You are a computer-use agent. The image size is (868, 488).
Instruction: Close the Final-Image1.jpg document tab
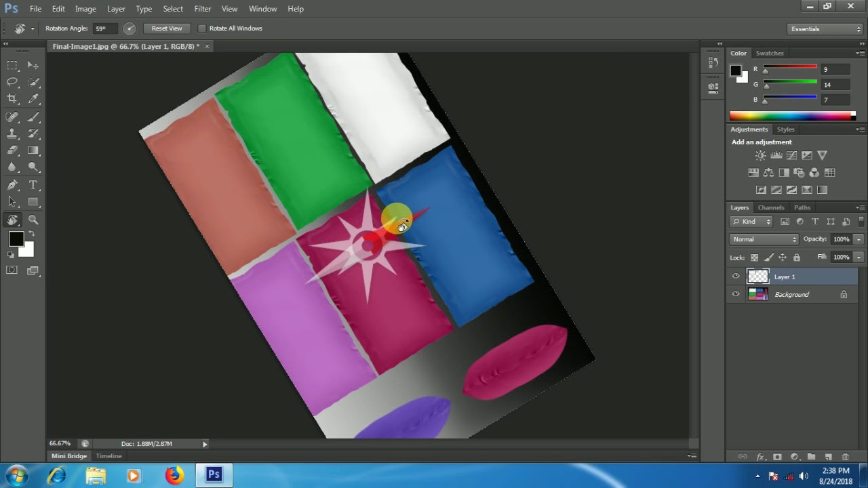click(x=207, y=46)
